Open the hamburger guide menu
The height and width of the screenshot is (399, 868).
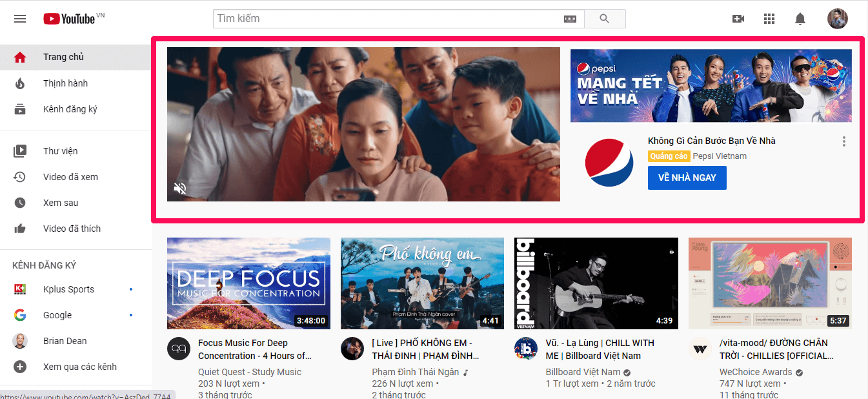[x=20, y=19]
